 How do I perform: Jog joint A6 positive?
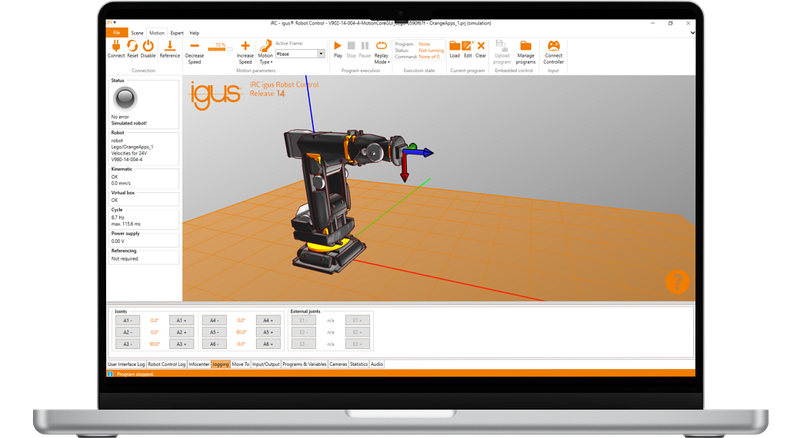[x=268, y=344]
